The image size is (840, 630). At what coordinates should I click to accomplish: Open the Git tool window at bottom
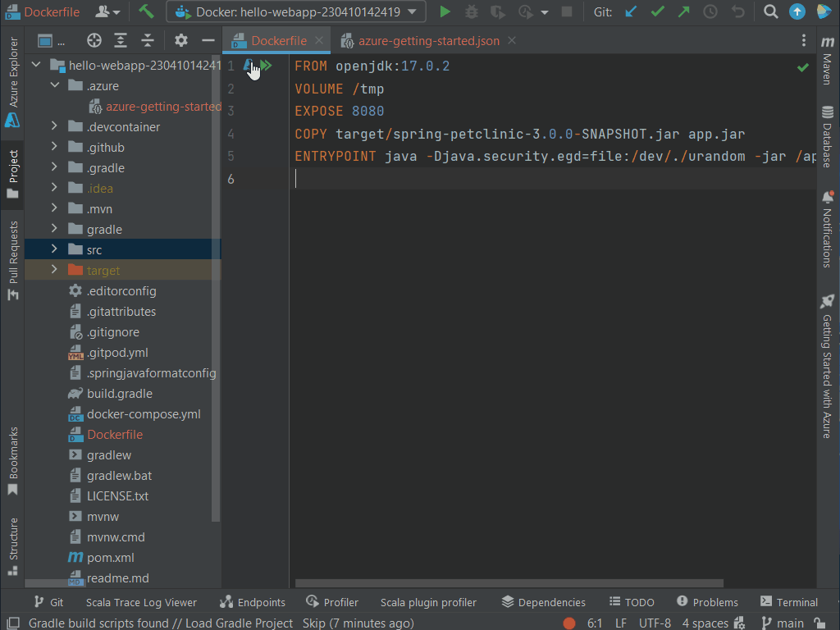coord(48,602)
